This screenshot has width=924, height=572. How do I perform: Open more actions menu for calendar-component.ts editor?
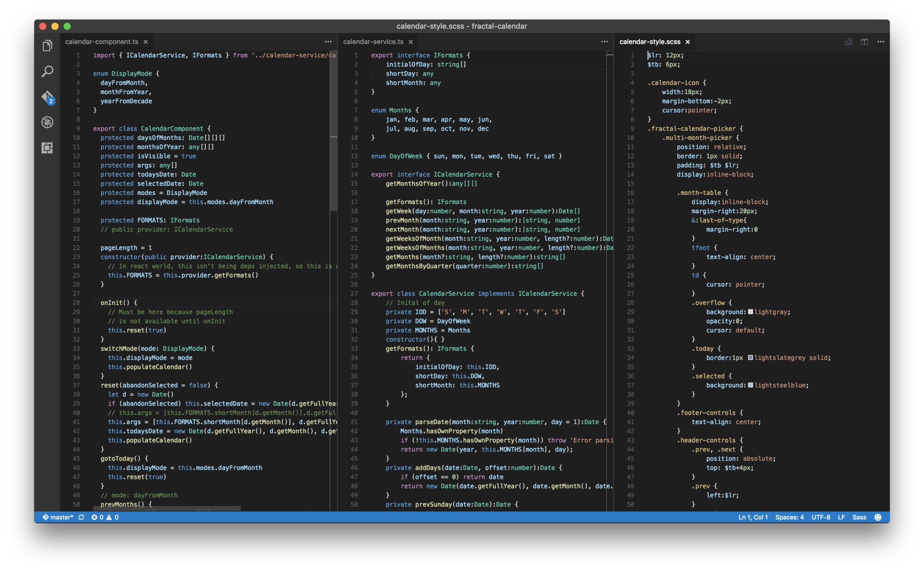328,42
